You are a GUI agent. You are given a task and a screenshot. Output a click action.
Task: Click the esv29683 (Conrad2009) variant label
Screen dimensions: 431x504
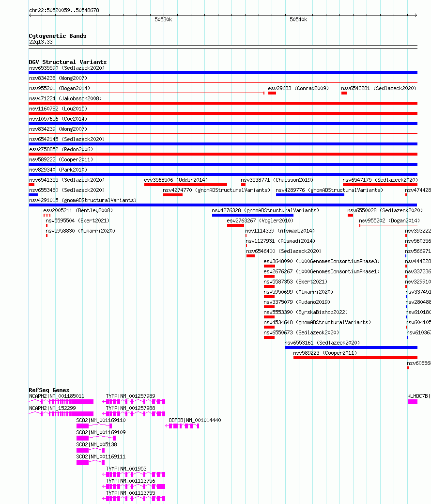click(x=298, y=88)
